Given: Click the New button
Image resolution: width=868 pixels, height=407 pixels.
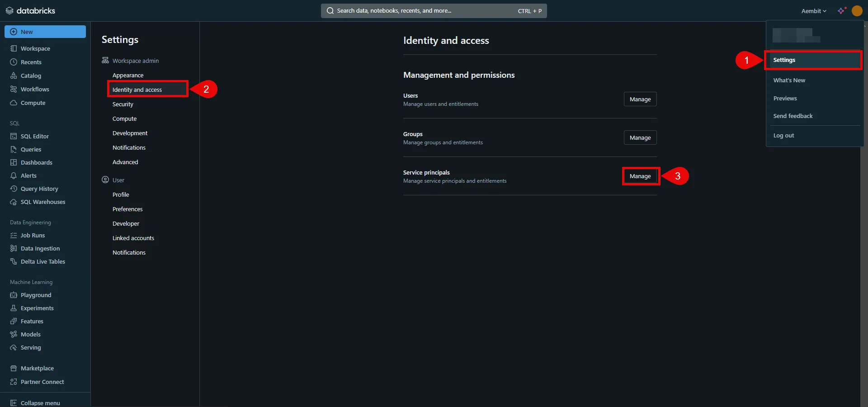Looking at the screenshot, I should pos(45,32).
